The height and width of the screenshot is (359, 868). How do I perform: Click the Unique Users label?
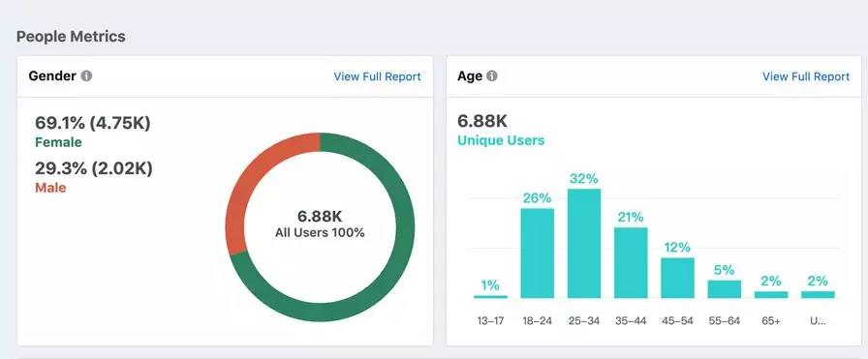pos(501,140)
